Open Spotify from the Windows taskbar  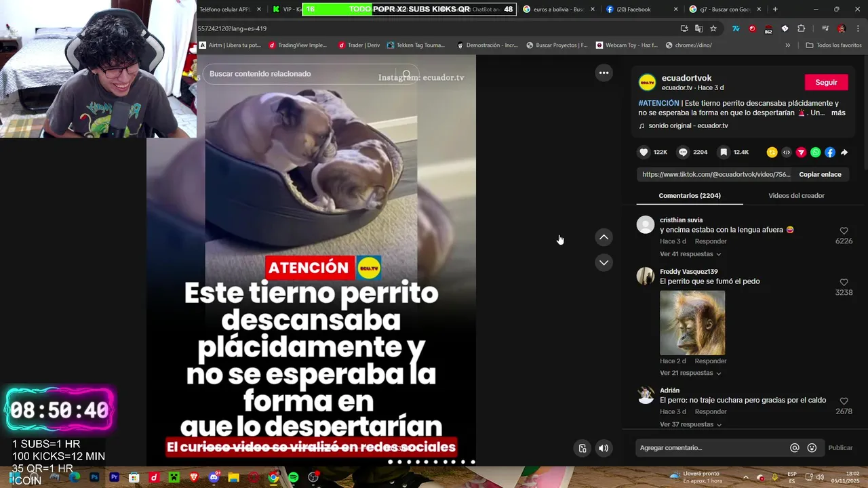pyautogui.click(x=294, y=477)
